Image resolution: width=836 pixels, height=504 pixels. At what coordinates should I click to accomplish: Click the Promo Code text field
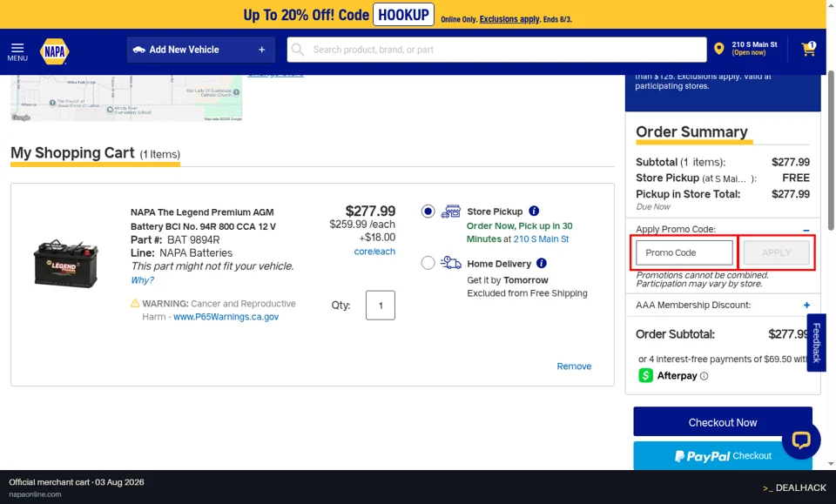tap(684, 252)
